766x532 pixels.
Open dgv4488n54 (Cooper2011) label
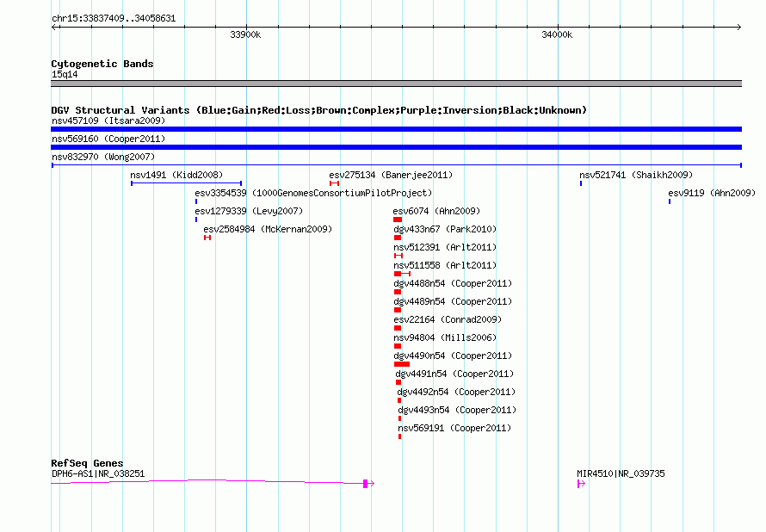[x=453, y=283]
